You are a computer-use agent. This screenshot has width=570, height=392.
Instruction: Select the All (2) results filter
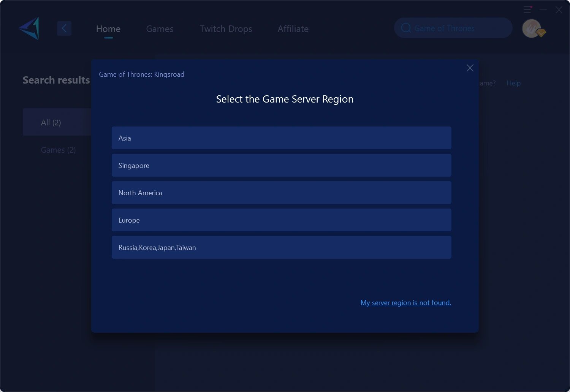[57, 122]
